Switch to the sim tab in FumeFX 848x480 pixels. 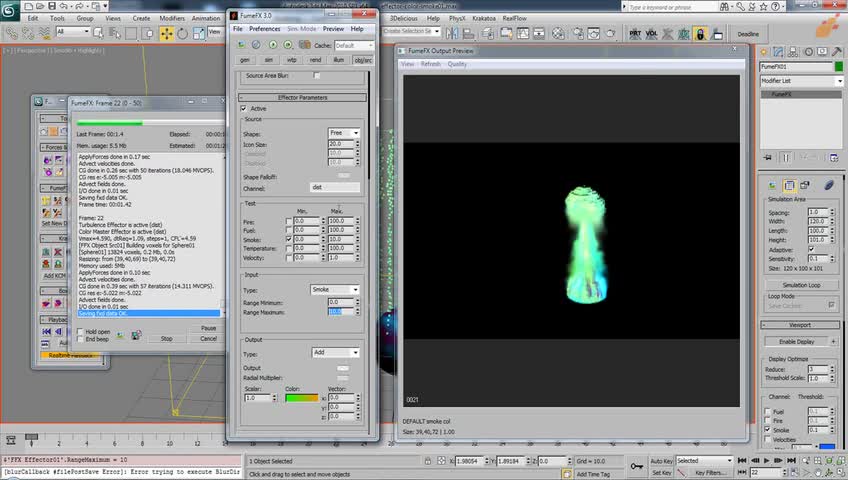[269, 60]
